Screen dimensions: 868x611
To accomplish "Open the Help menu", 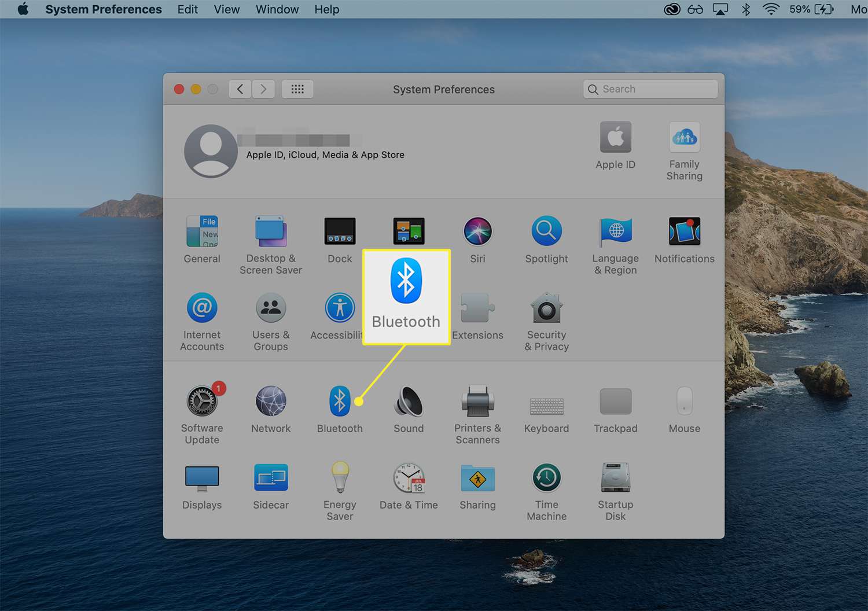I will 327,9.
